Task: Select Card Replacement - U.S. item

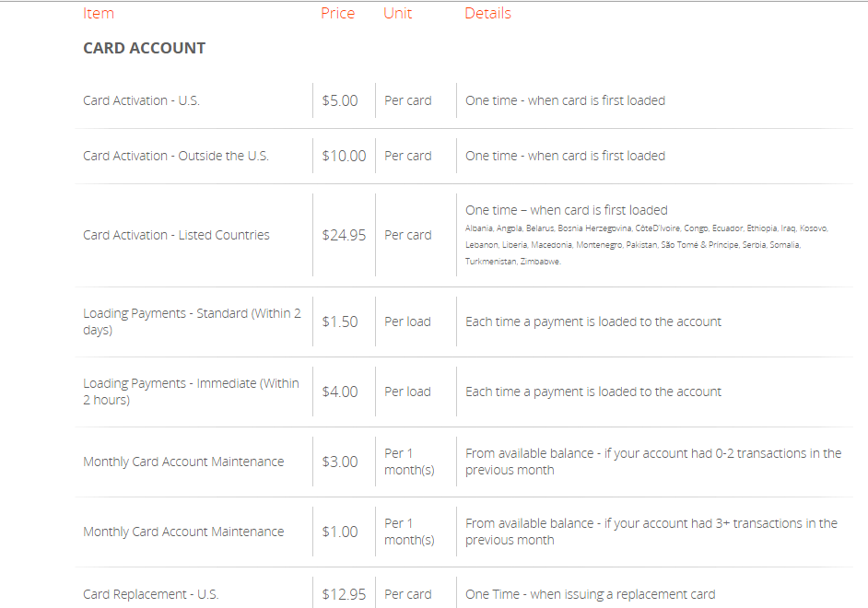Action: click(x=151, y=594)
